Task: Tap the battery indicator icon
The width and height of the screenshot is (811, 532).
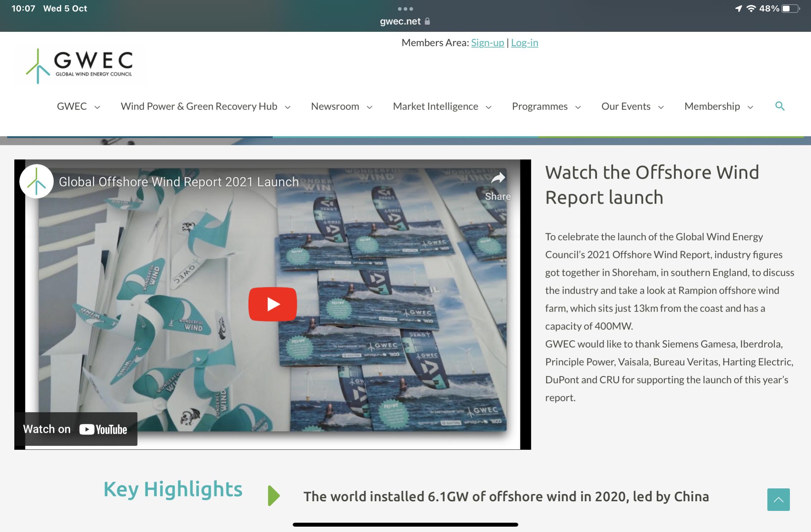Action: coord(791,9)
